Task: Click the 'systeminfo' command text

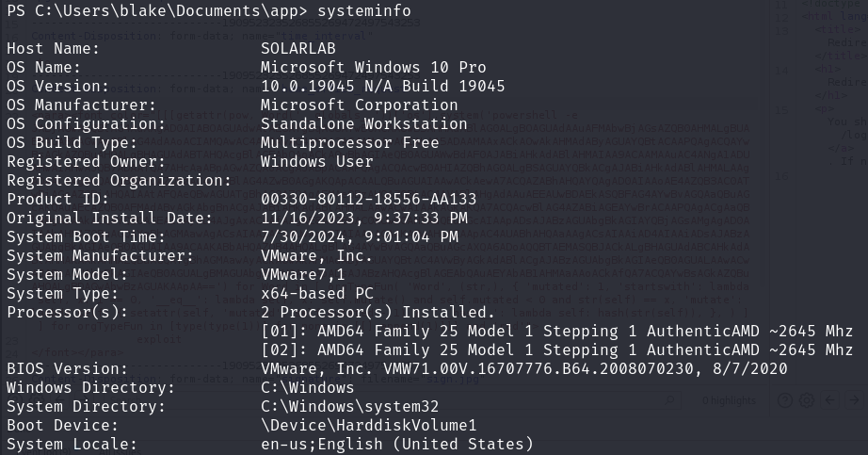Action: pyautogui.click(x=364, y=11)
